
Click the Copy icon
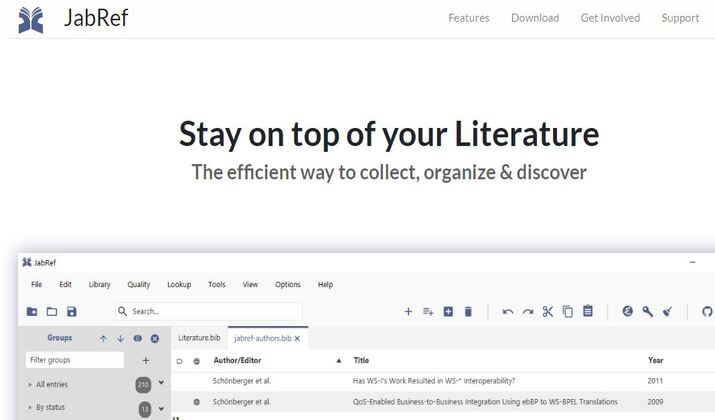pos(568,311)
